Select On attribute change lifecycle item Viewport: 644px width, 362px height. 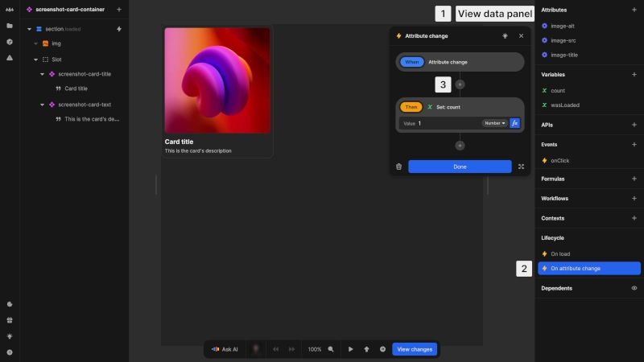[589, 269]
